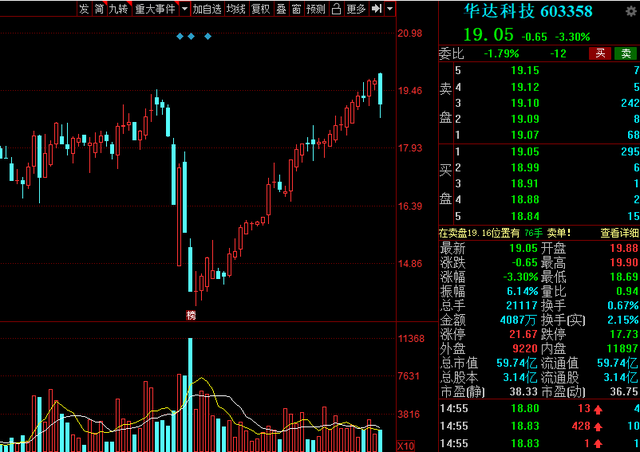
Task: Click the 跌停 price 17.73
Action: click(x=624, y=334)
